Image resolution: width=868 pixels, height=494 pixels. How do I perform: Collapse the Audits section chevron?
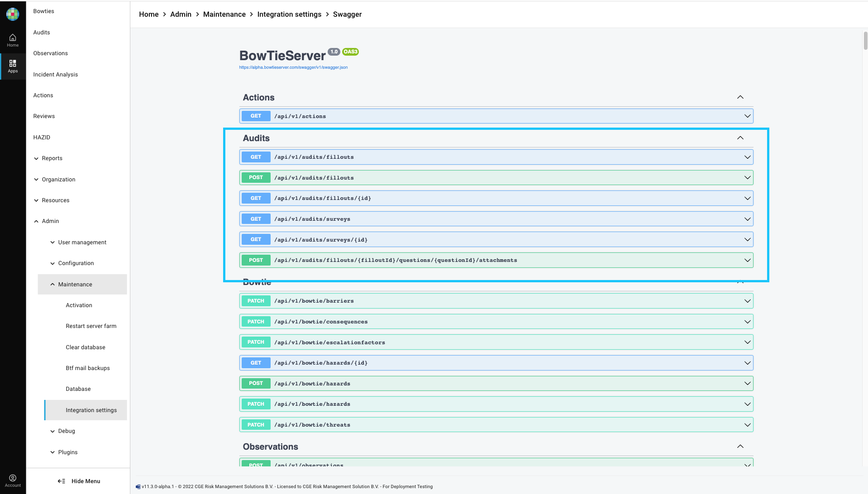[x=740, y=138]
